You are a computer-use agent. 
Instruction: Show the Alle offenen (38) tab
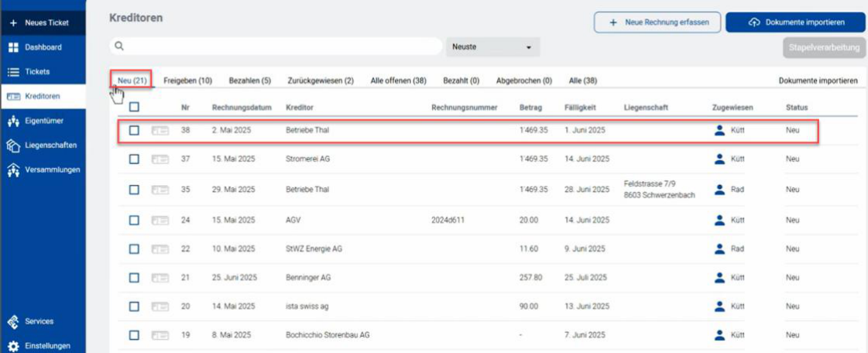tap(399, 81)
